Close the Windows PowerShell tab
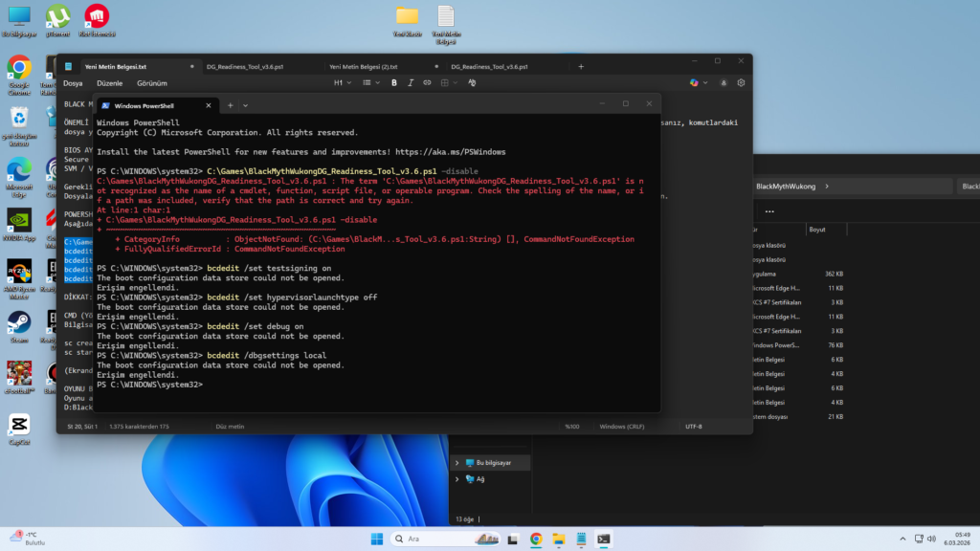Image resolution: width=980 pixels, height=551 pixels. click(x=208, y=105)
